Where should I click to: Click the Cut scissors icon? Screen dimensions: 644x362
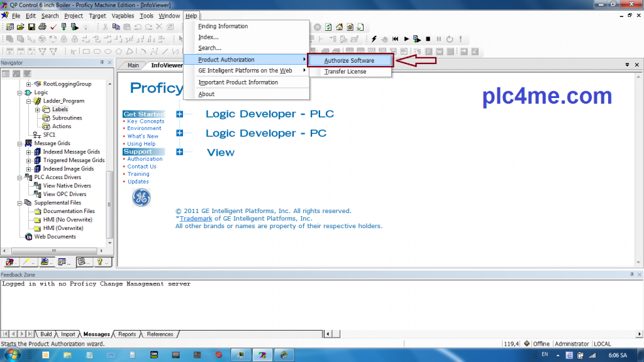[x=106, y=27]
